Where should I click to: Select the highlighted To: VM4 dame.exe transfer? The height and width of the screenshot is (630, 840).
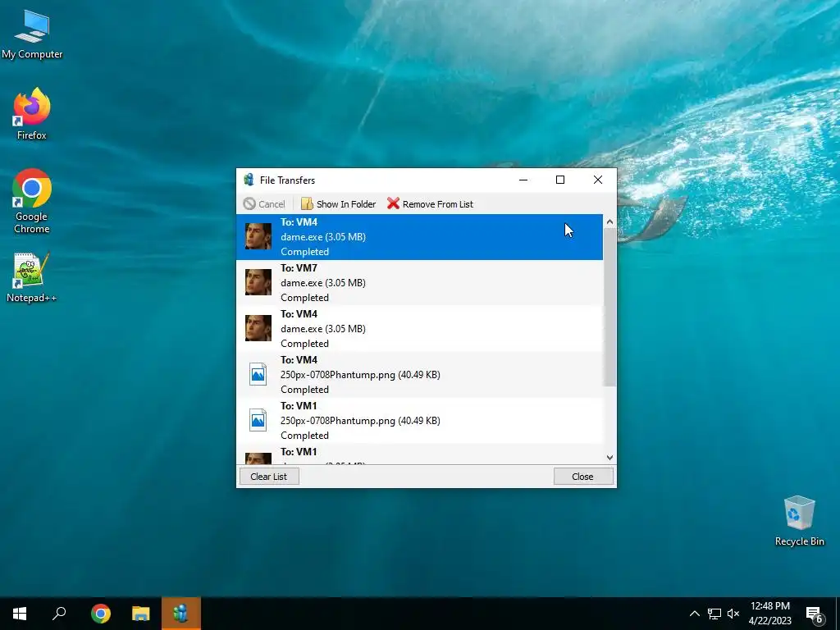419,237
